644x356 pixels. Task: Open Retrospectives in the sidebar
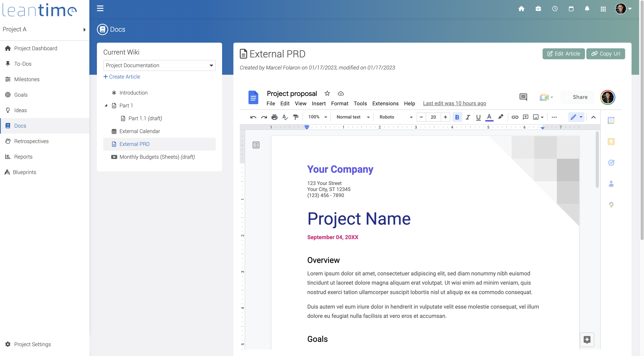click(31, 141)
